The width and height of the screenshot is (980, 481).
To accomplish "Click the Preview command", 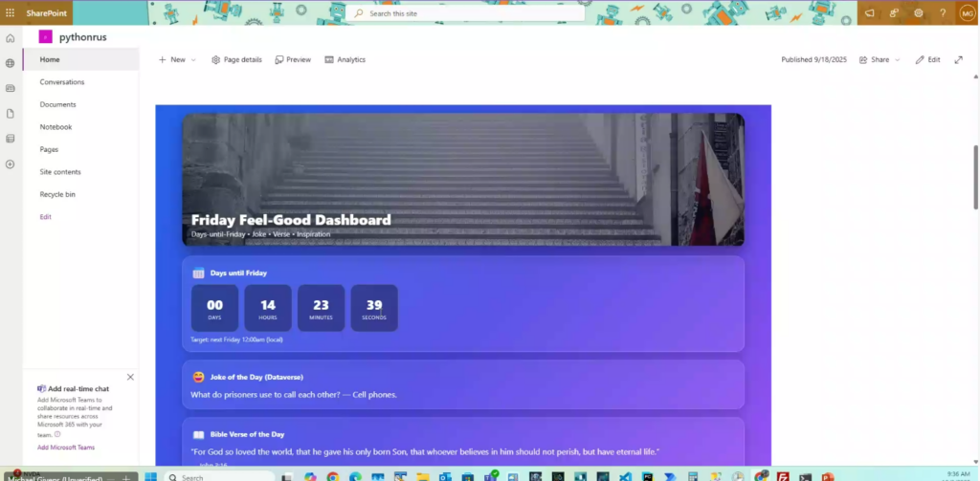I will (x=293, y=59).
